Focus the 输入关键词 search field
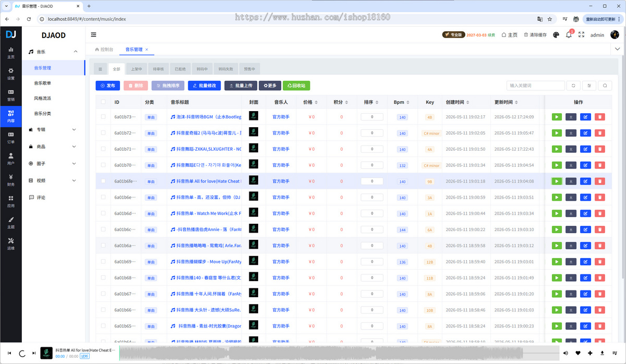The width and height of the screenshot is (626, 364). [x=536, y=86]
